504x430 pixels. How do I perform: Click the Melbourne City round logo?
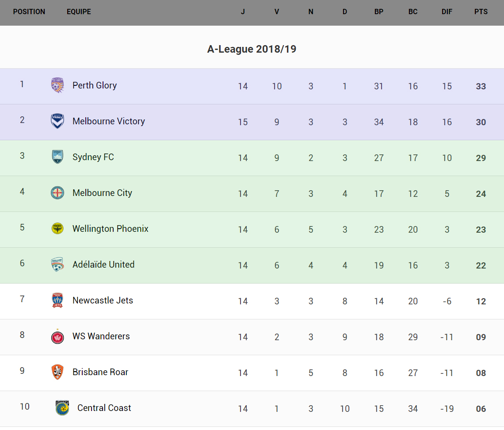point(57,192)
